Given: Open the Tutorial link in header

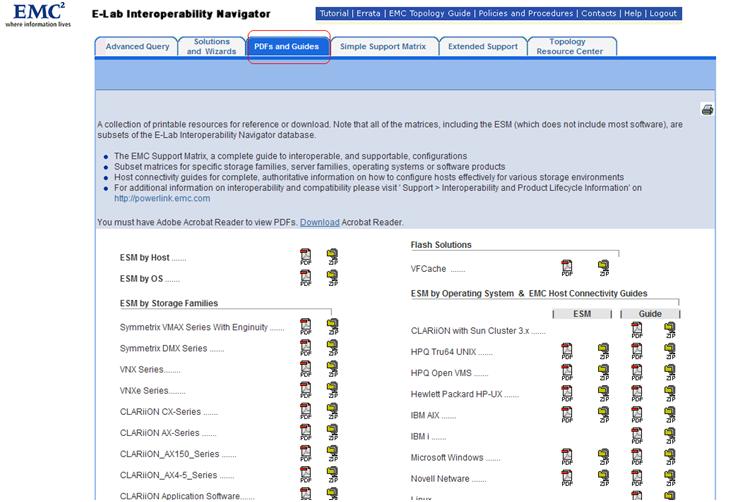Looking at the screenshot, I should 334,13.
